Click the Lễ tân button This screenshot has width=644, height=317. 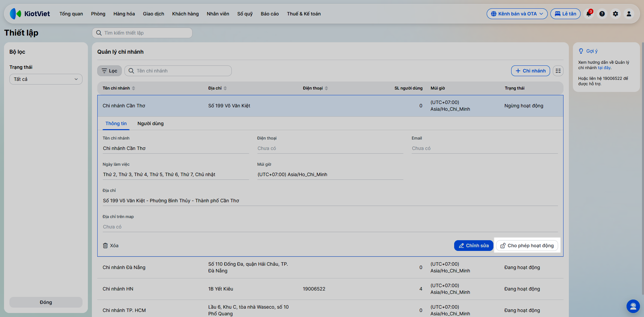point(566,14)
